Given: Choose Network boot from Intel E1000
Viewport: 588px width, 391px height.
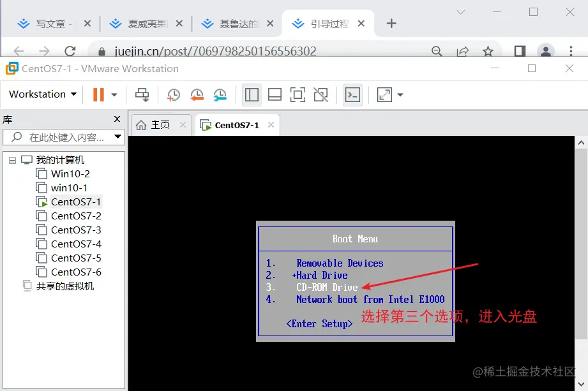Looking at the screenshot, I should click(x=370, y=299).
